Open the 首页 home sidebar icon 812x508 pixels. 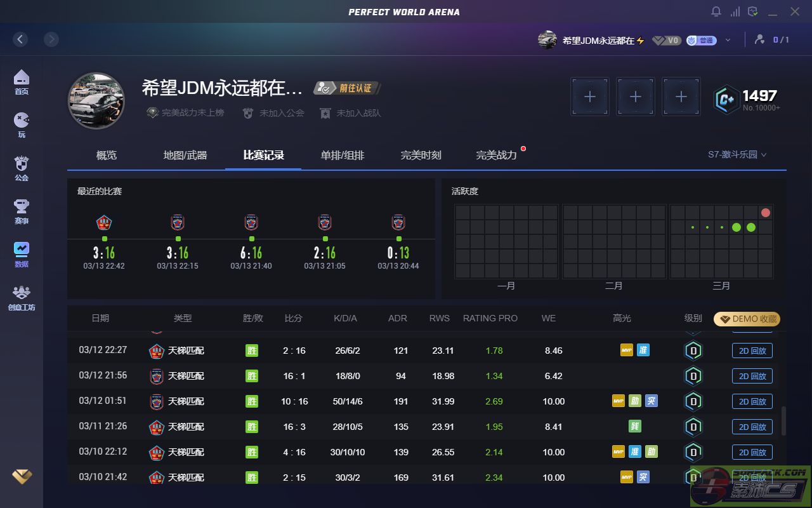[x=22, y=81]
